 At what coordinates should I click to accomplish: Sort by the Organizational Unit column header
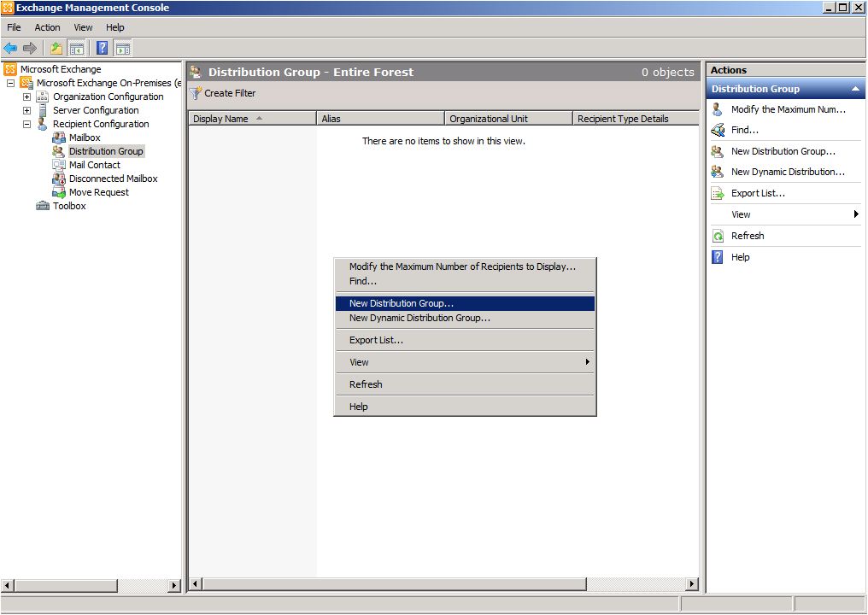508,119
